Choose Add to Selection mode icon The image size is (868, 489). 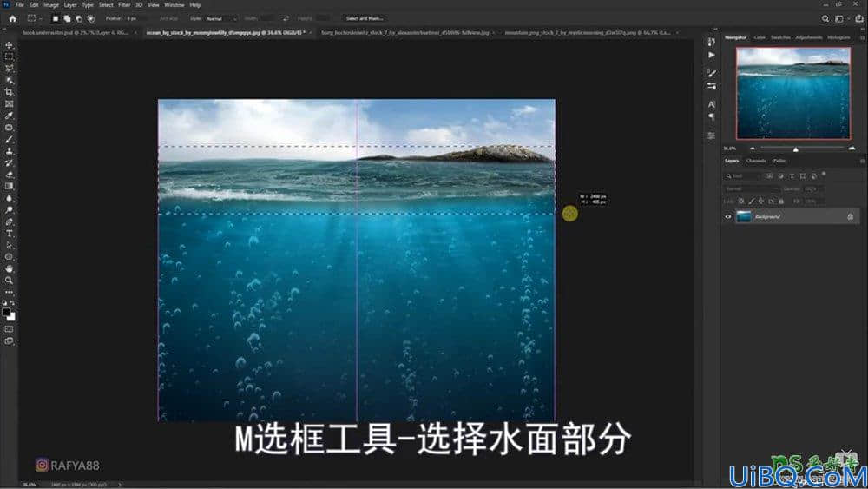[67, 18]
